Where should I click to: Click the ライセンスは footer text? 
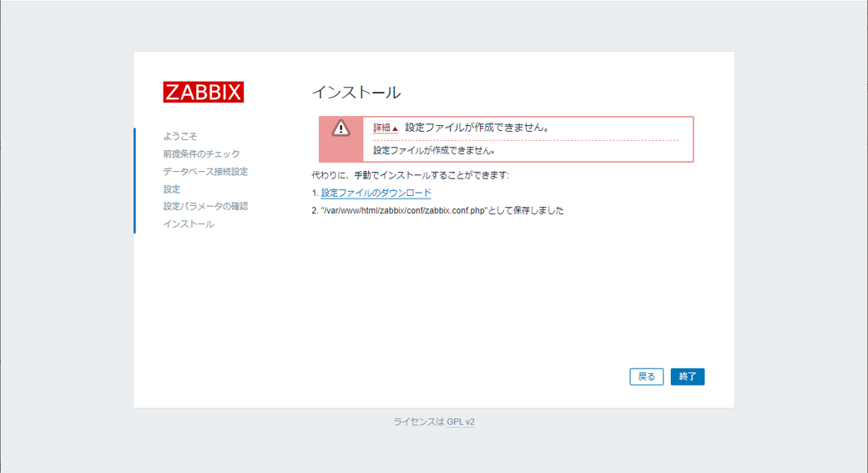click(x=418, y=421)
